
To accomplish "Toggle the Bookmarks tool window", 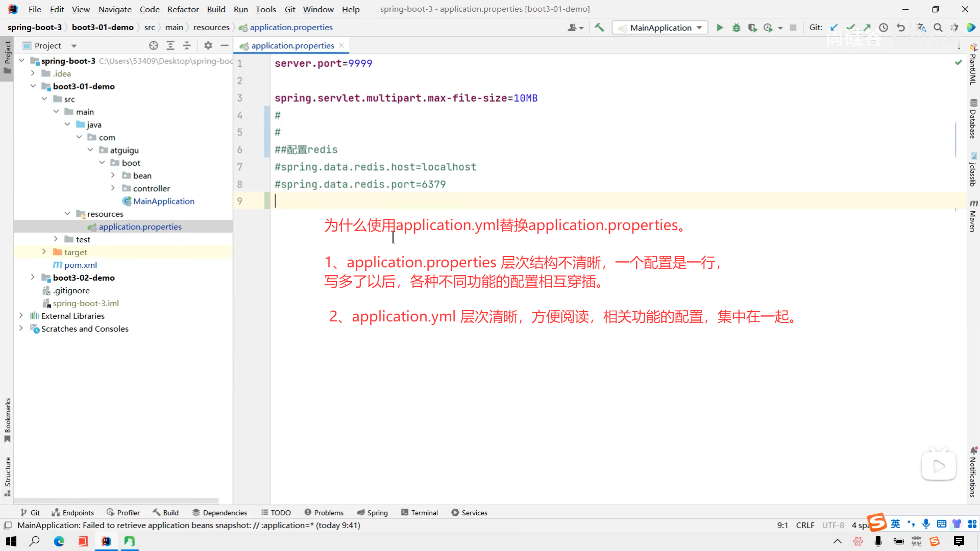I will coord(7,419).
